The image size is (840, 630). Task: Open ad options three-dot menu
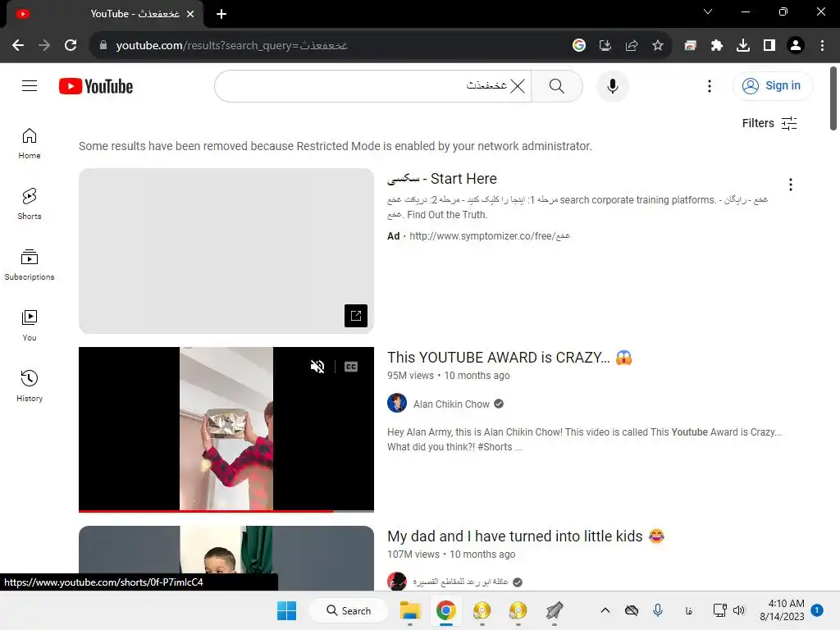tap(790, 185)
